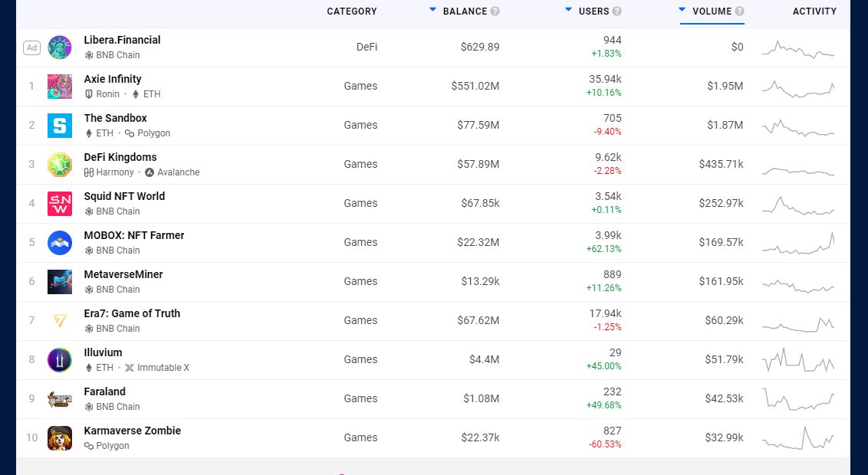The height and width of the screenshot is (475, 868).
Task: Sort by Users using its arrow
Action: (568, 9)
